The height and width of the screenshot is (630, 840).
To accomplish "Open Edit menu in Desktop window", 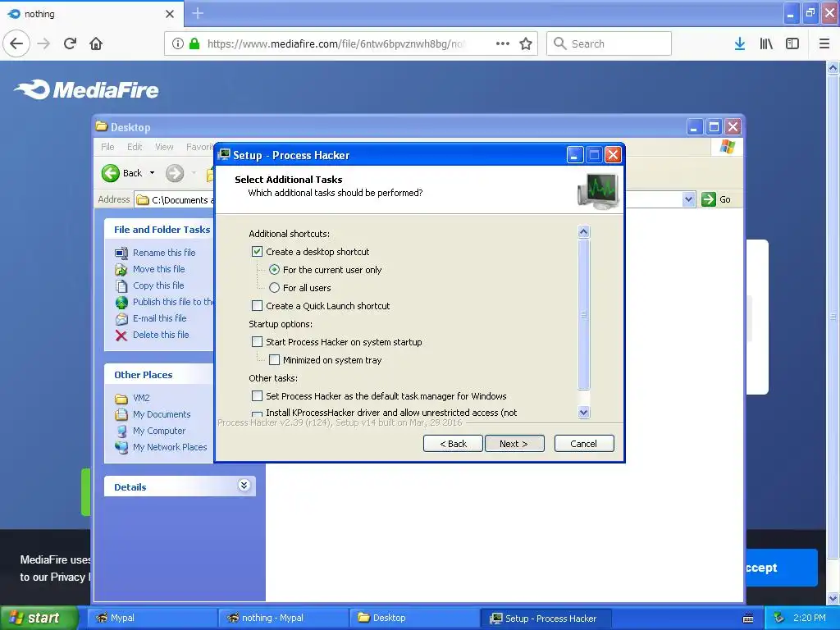I will [135, 147].
